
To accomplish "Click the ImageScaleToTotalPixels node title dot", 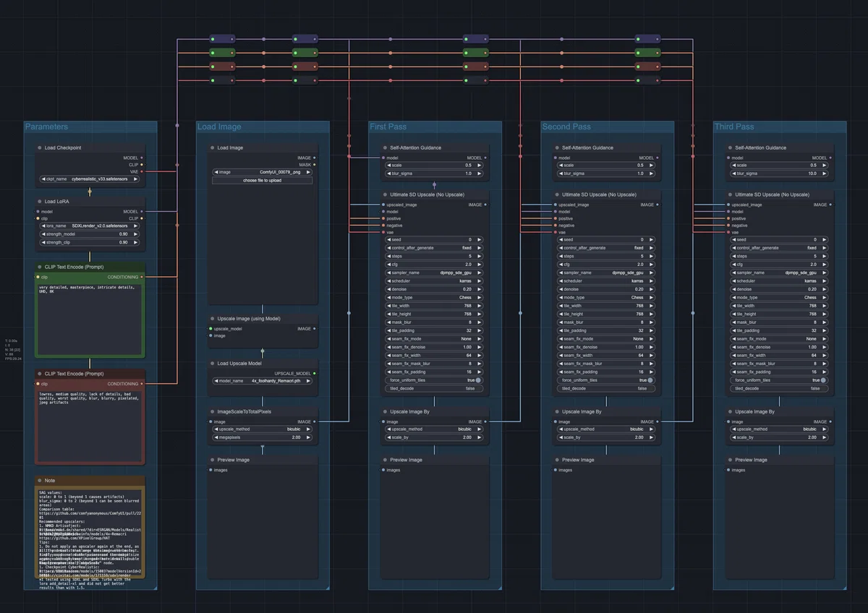I will point(211,411).
